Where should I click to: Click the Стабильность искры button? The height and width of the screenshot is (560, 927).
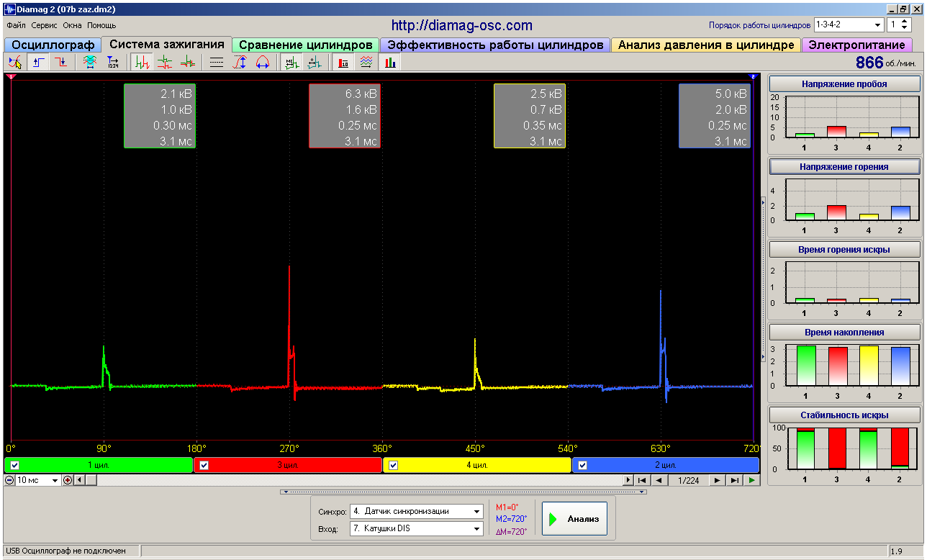pos(844,415)
